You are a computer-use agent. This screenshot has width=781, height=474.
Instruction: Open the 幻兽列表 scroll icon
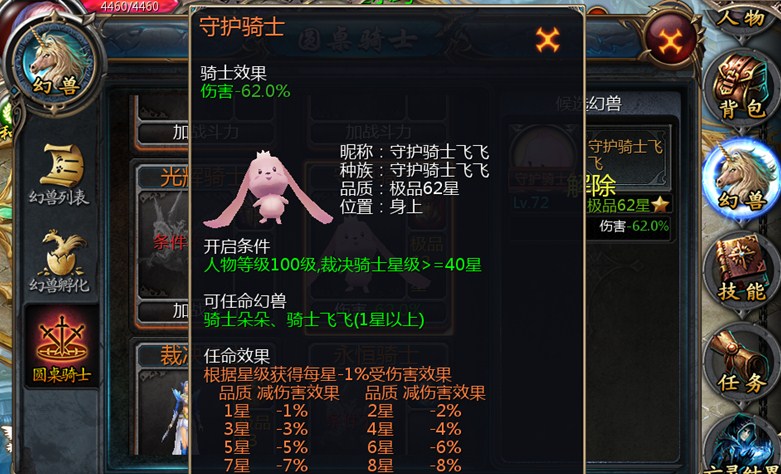coord(60,174)
